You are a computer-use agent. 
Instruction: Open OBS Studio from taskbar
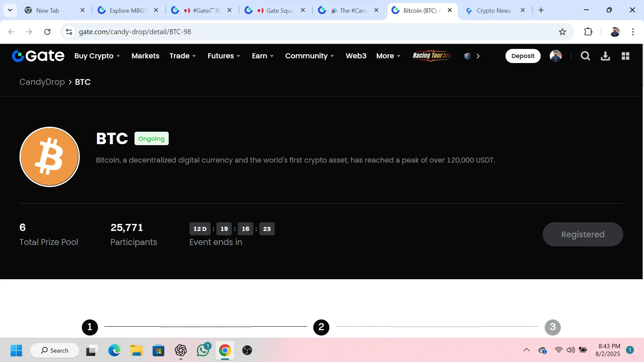247,351
